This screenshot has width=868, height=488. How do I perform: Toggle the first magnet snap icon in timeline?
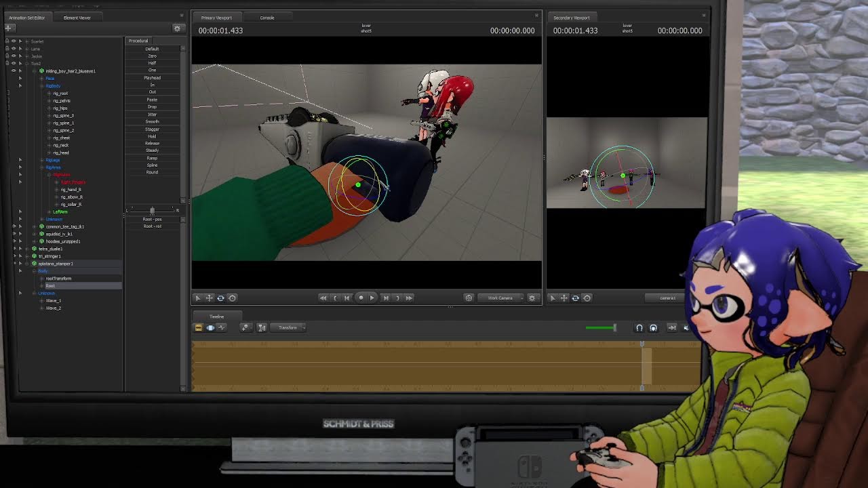pos(639,327)
